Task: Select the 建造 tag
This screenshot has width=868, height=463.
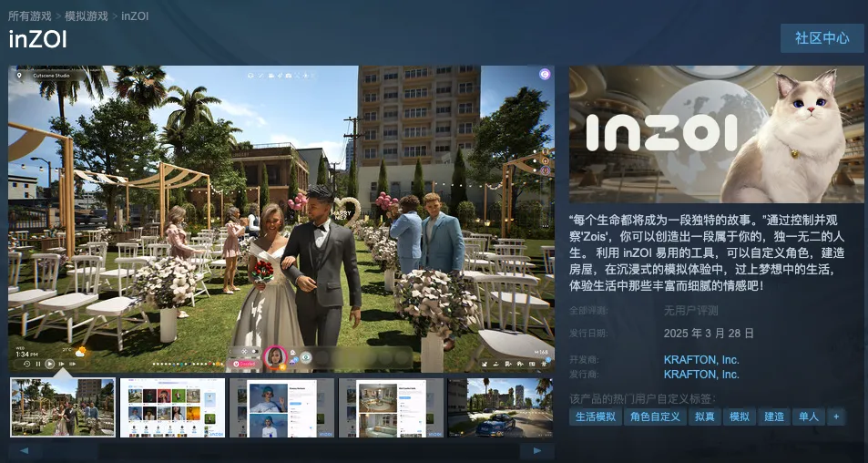Action: 774,417
